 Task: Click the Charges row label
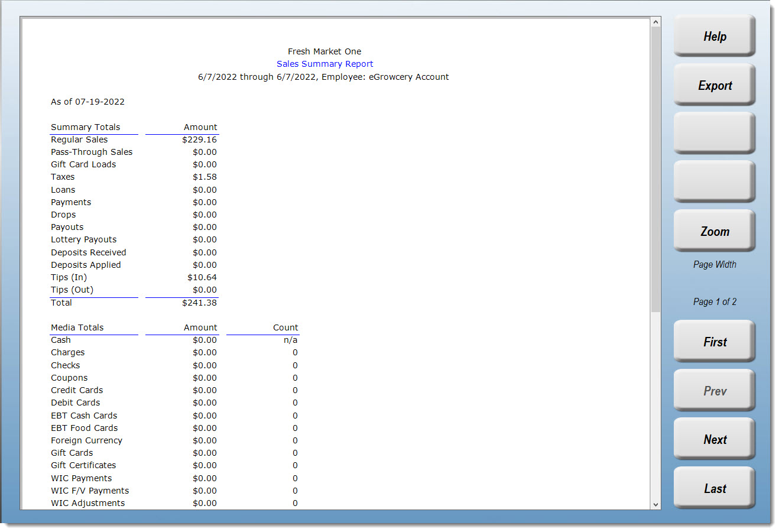coord(68,352)
